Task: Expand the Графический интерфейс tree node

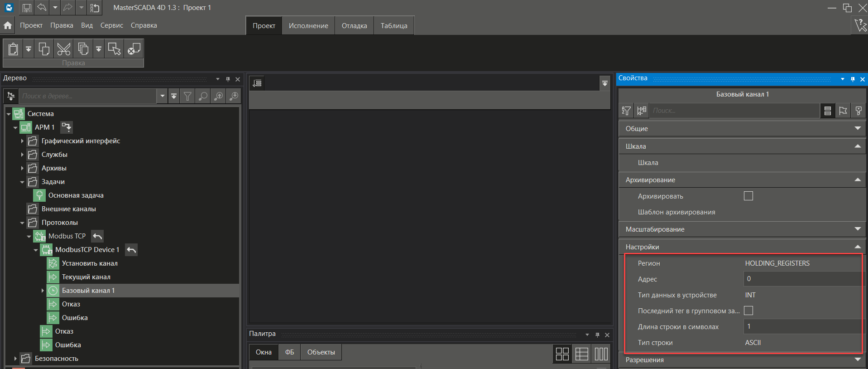Action: (x=22, y=141)
